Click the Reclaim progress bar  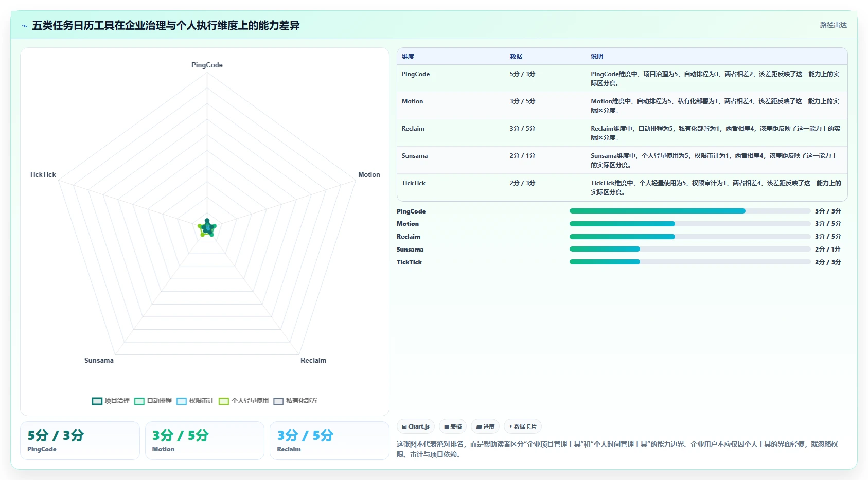690,237
